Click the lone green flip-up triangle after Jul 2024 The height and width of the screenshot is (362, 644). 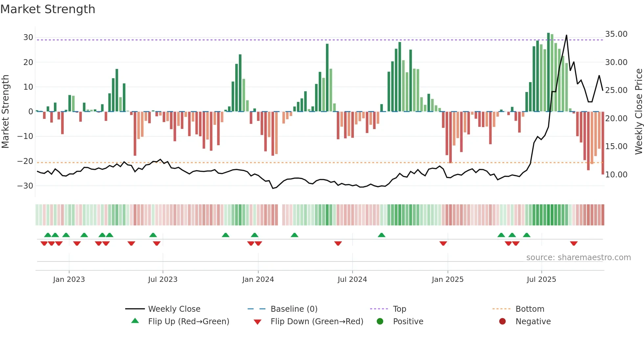click(x=381, y=235)
